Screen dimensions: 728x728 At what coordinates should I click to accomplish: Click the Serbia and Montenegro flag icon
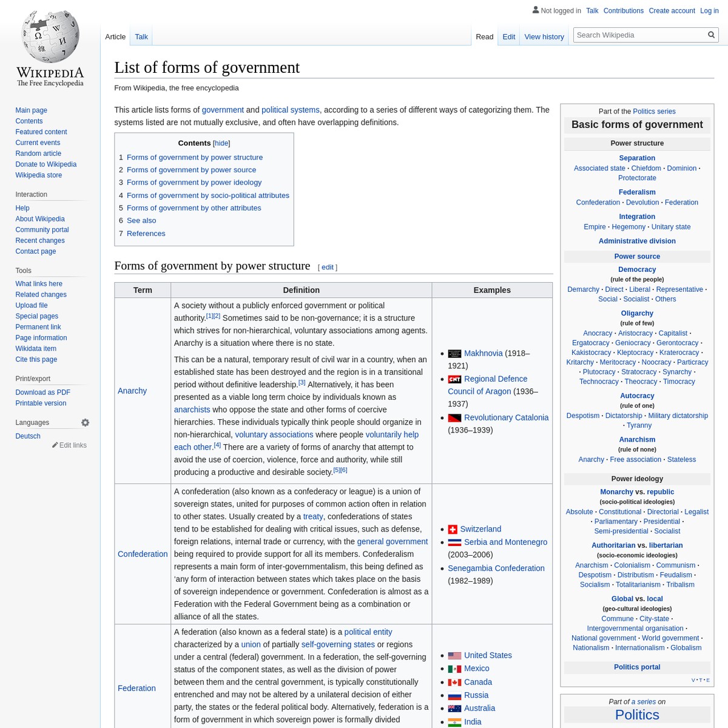click(454, 542)
